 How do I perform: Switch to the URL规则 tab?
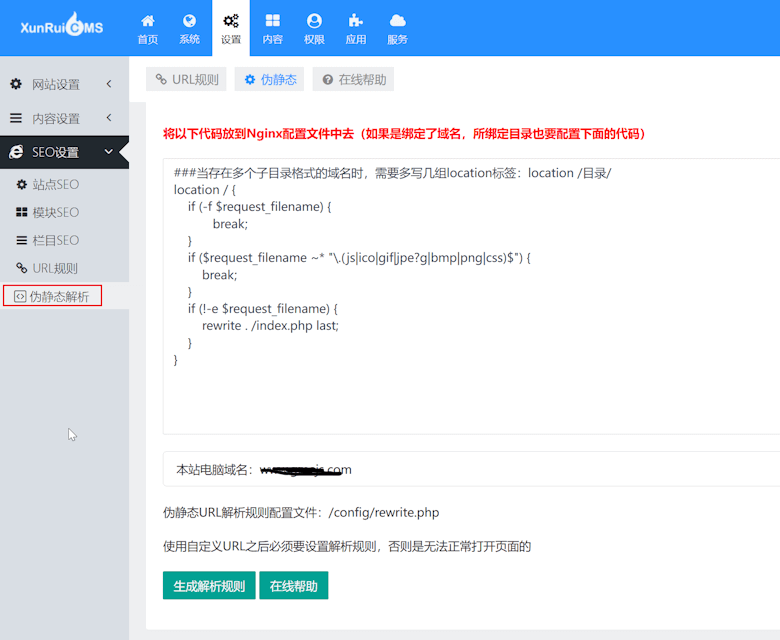(x=187, y=80)
